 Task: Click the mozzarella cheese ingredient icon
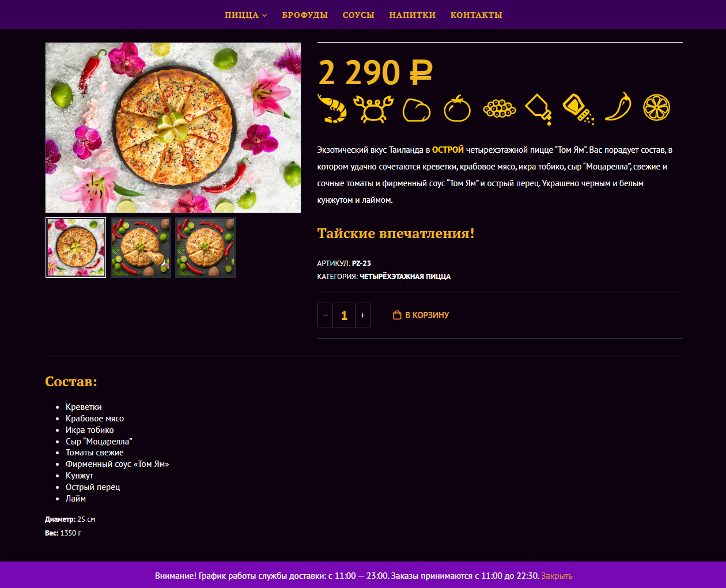pyautogui.click(x=417, y=110)
